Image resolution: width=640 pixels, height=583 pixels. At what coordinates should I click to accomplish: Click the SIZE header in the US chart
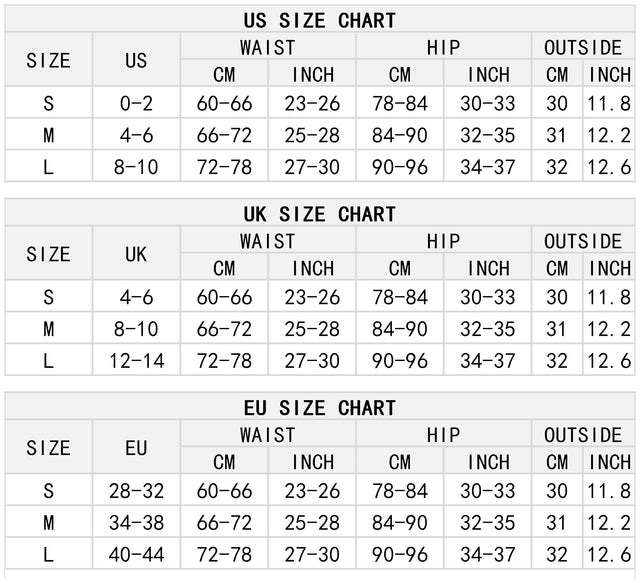pos(48,60)
